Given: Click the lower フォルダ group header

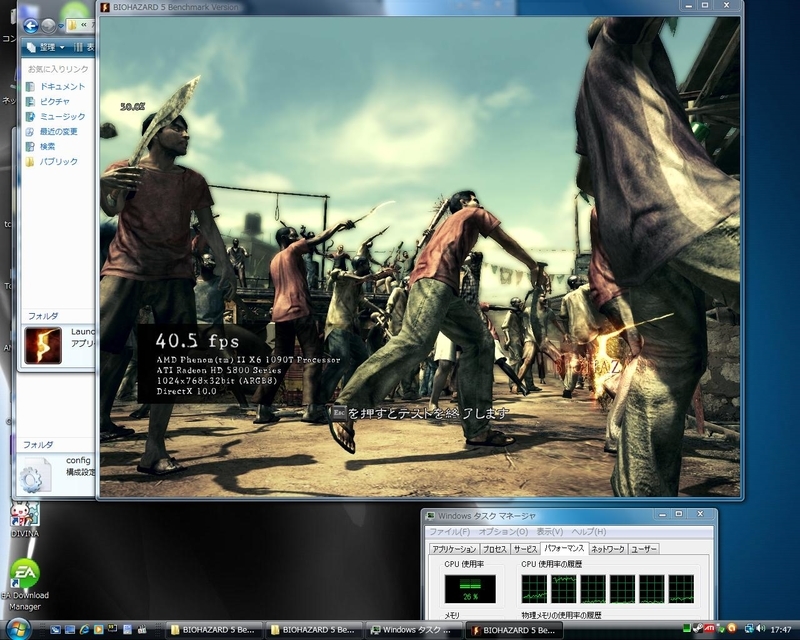Looking at the screenshot, I should point(38,445).
